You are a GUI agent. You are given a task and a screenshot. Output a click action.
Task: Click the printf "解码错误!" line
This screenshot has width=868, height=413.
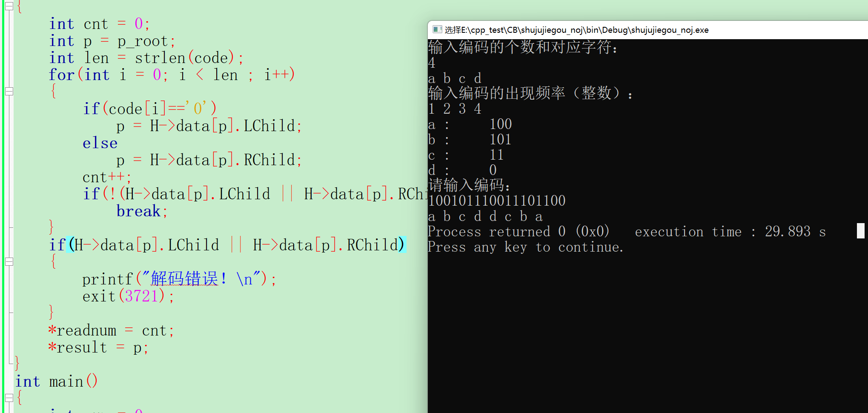point(179,279)
